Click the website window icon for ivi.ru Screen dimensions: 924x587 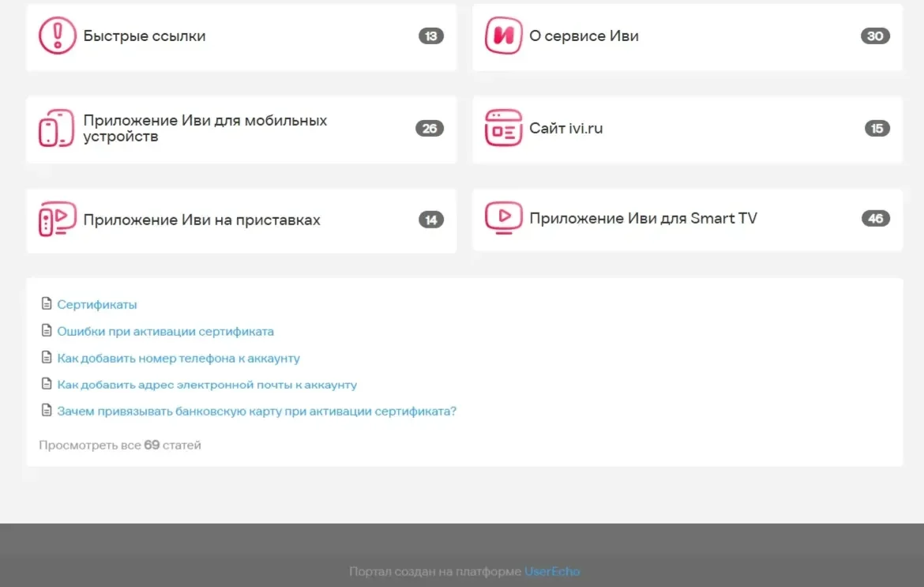click(x=503, y=127)
